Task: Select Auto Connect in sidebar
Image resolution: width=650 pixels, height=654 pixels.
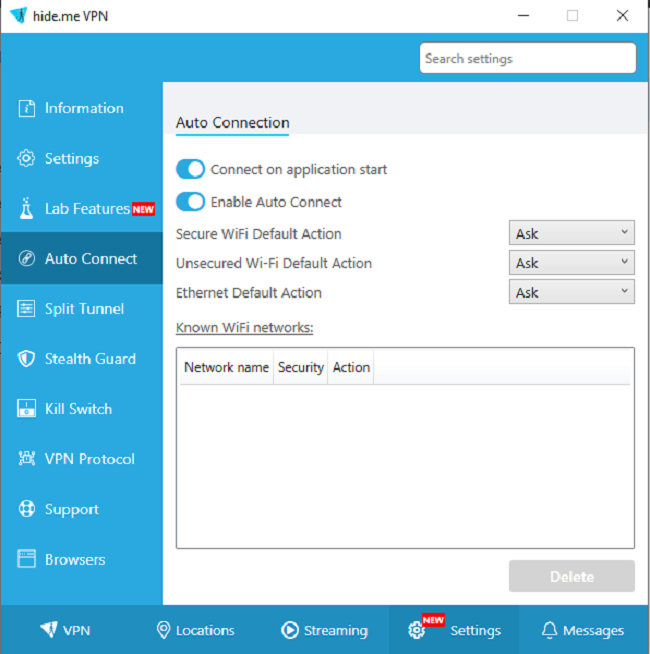Action: [x=82, y=259]
